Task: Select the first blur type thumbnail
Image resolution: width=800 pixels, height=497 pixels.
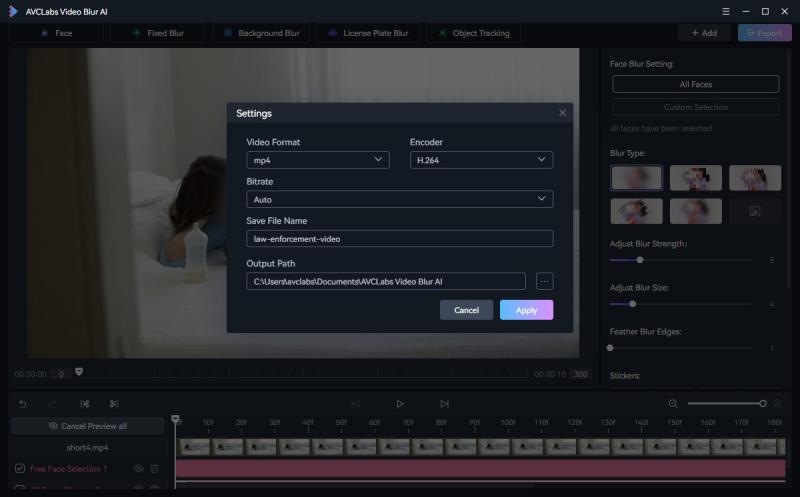Action: pyautogui.click(x=636, y=178)
